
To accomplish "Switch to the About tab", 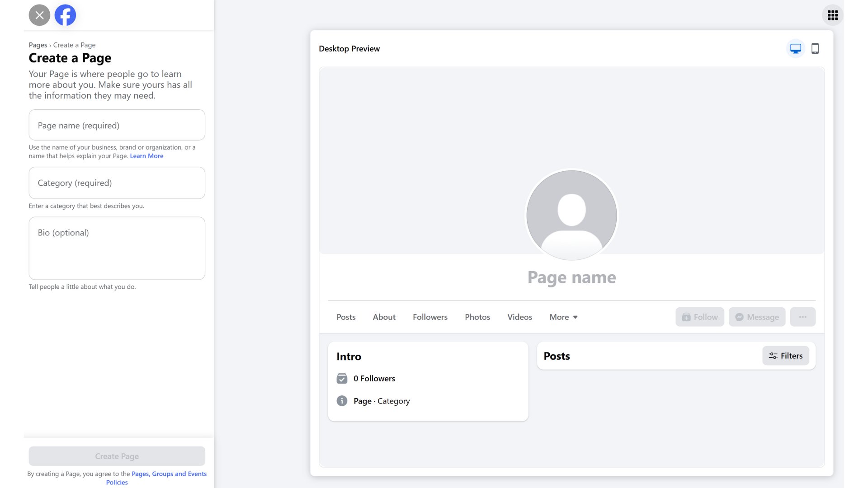I will click(384, 317).
